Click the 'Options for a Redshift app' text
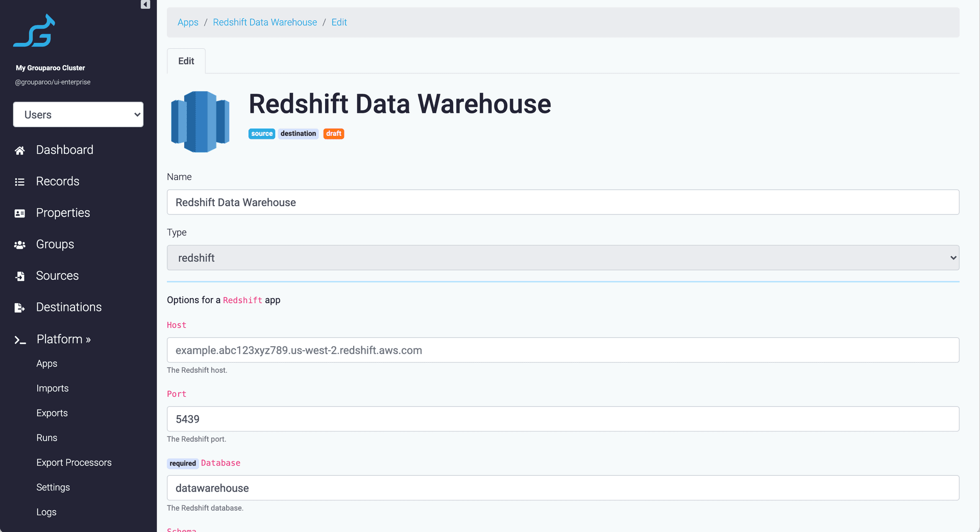The image size is (980, 532). pyautogui.click(x=224, y=300)
